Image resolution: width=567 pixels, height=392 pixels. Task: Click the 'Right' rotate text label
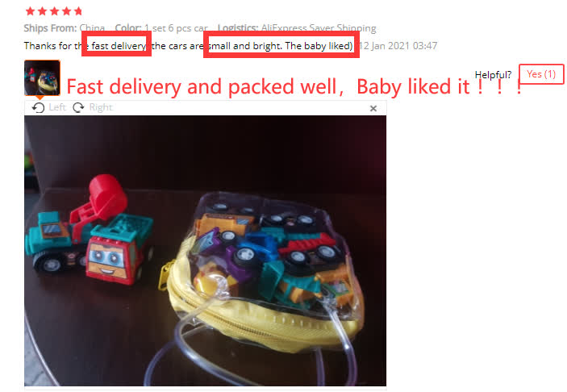tap(101, 107)
